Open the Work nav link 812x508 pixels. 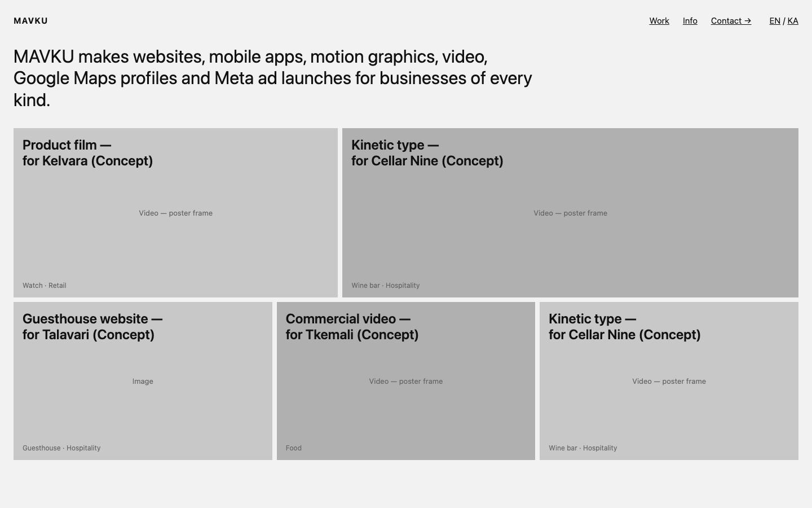click(659, 21)
